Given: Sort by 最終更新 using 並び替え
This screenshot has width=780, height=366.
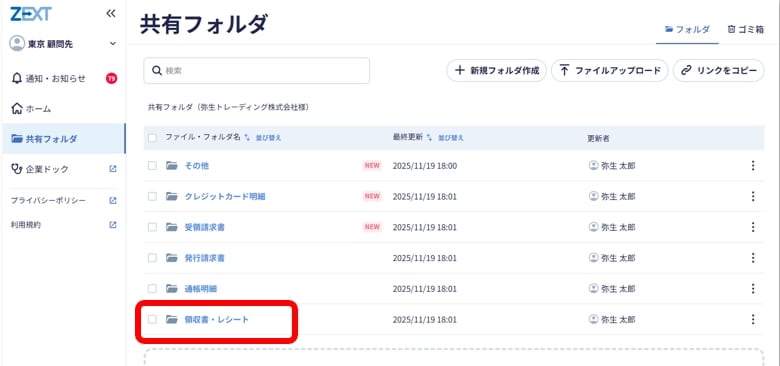Looking at the screenshot, I should tap(450, 138).
